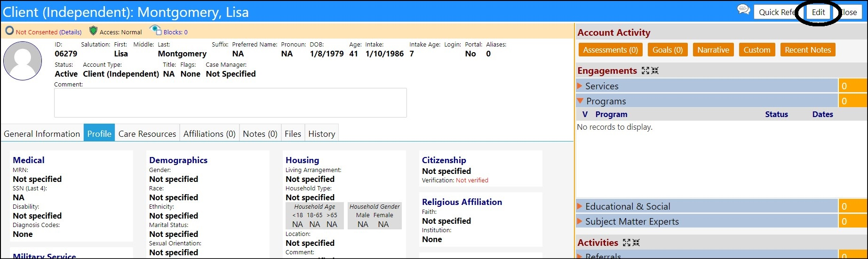
Task: Open the Notes (0) tab
Action: [260, 133]
